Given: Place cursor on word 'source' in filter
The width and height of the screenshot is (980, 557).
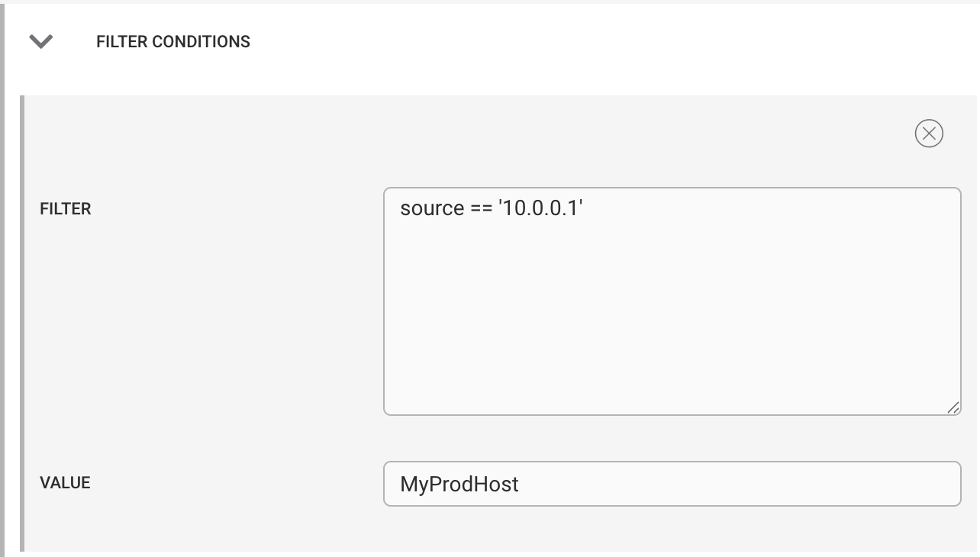Looking at the screenshot, I should pos(432,208).
